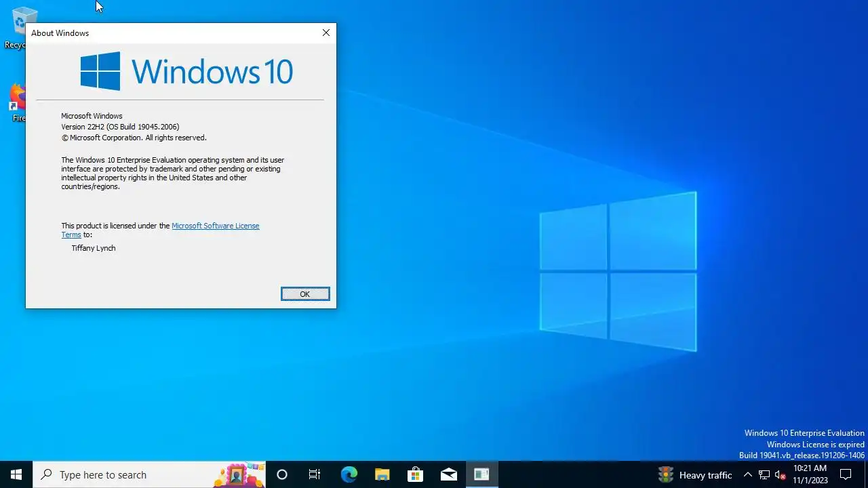Click OK in About Windows dialog
868x488 pixels.
click(x=305, y=293)
